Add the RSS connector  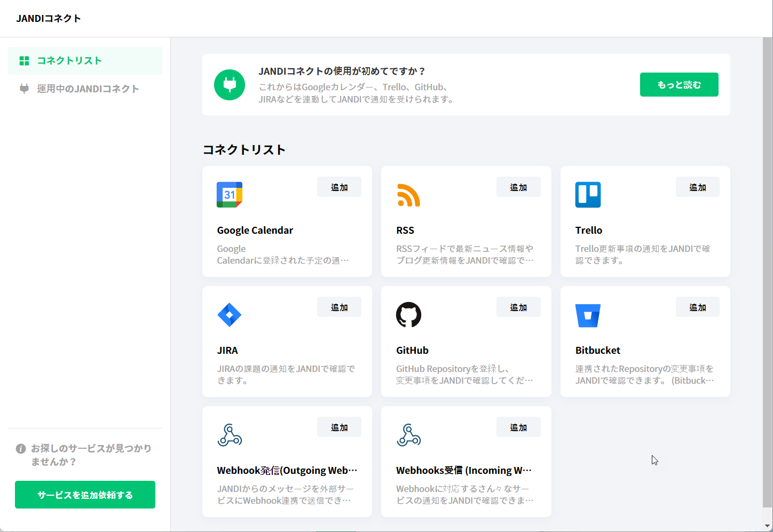(518, 187)
